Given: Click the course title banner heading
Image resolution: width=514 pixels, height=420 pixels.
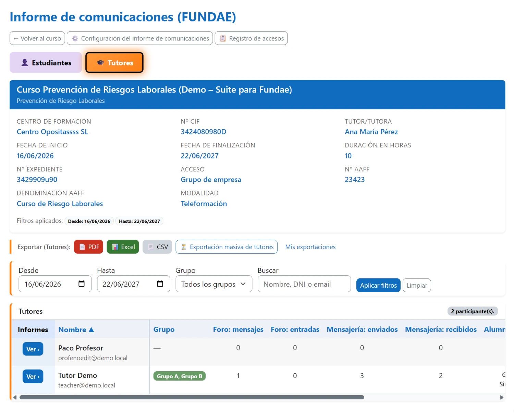Looking at the screenshot, I should click(x=154, y=89).
